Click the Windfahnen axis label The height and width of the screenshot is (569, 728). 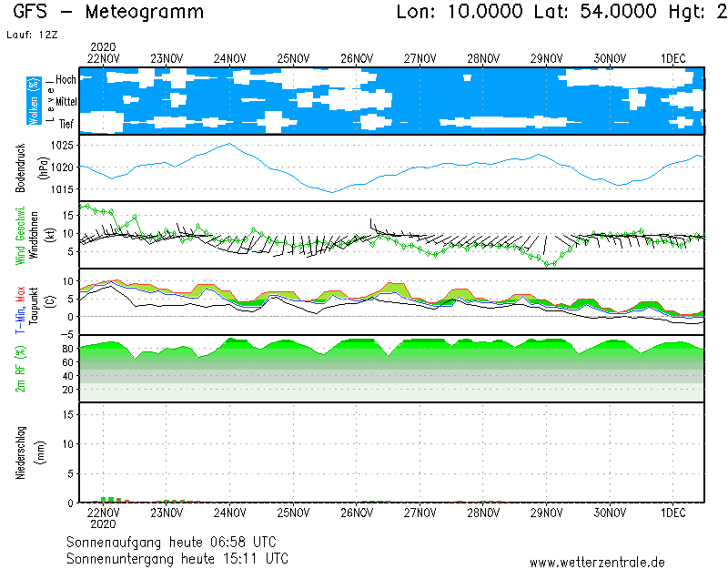pyautogui.click(x=34, y=235)
